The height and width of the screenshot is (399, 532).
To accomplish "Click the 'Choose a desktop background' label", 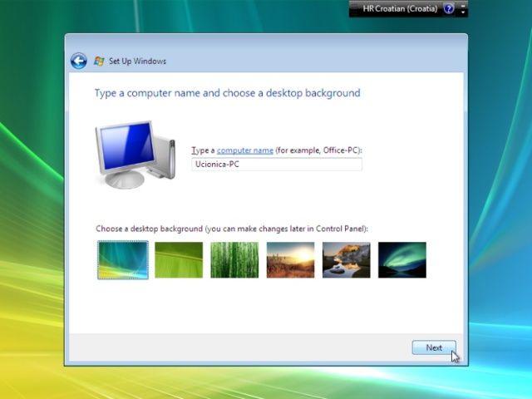I will click(232, 229).
